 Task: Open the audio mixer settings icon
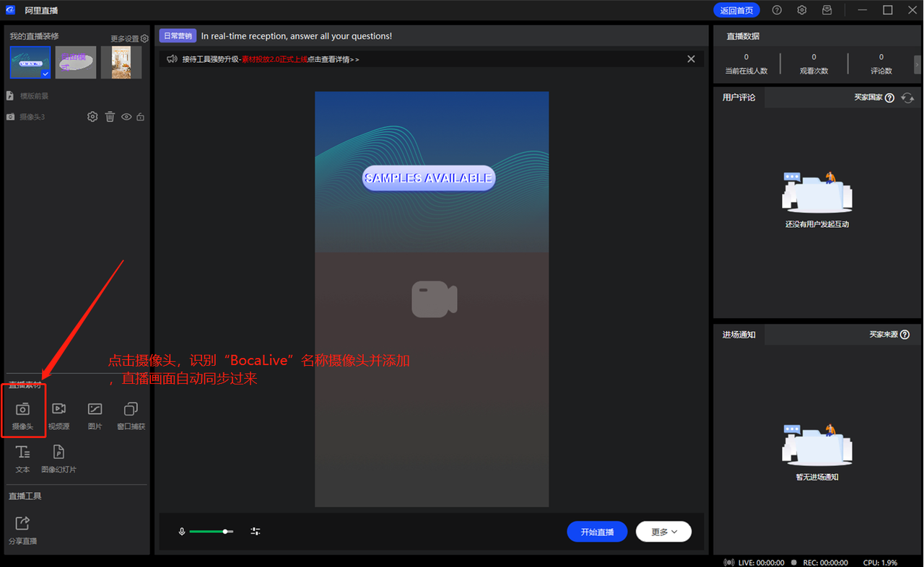(x=256, y=532)
